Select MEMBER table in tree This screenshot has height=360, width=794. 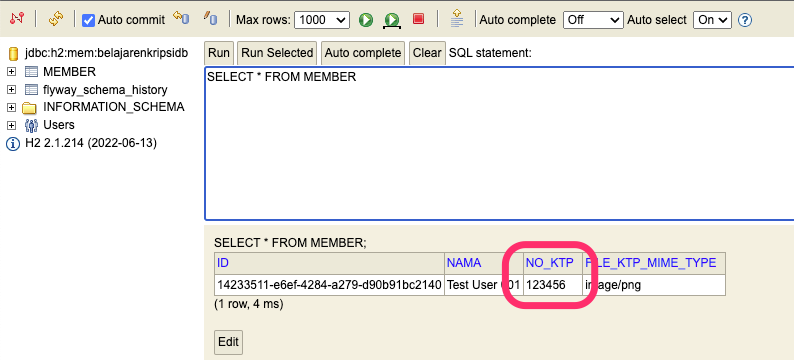coord(69,71)
